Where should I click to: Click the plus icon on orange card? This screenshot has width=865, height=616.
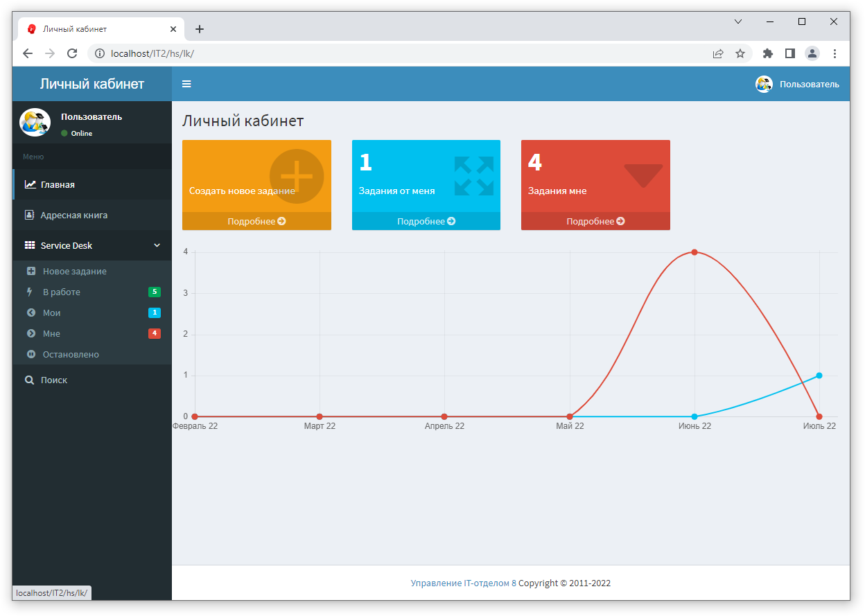point(297,176)
